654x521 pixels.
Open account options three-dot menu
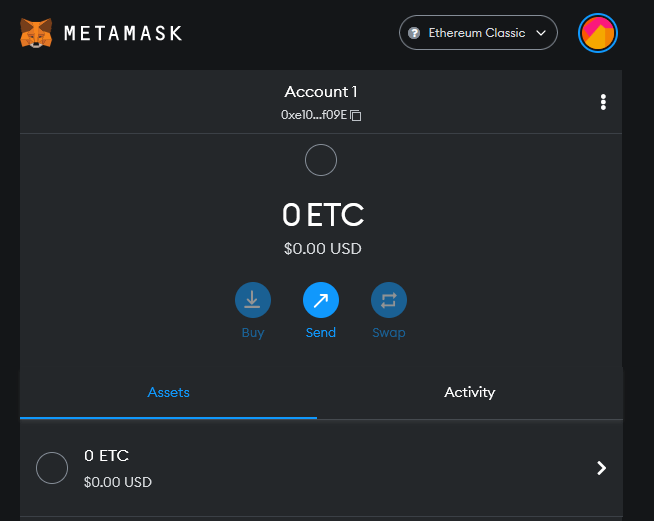(603, 102)
